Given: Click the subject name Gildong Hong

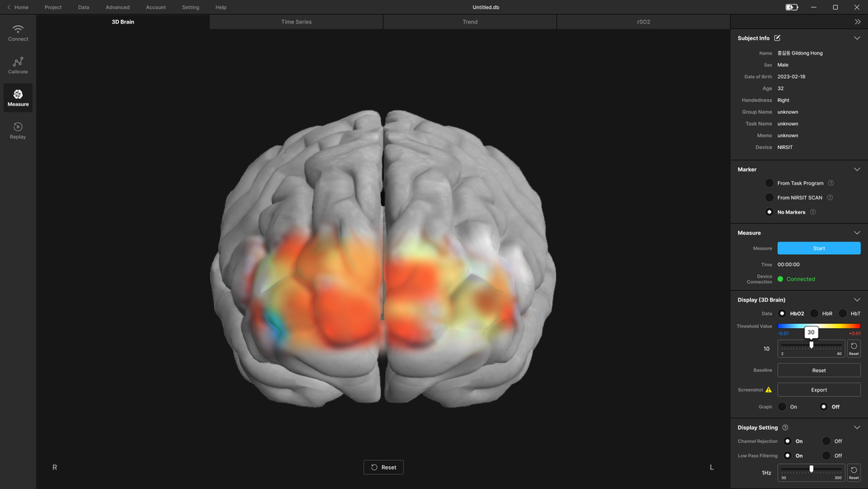Looking at the screenshot, I should pyautogui.click(x=800, y=53).
